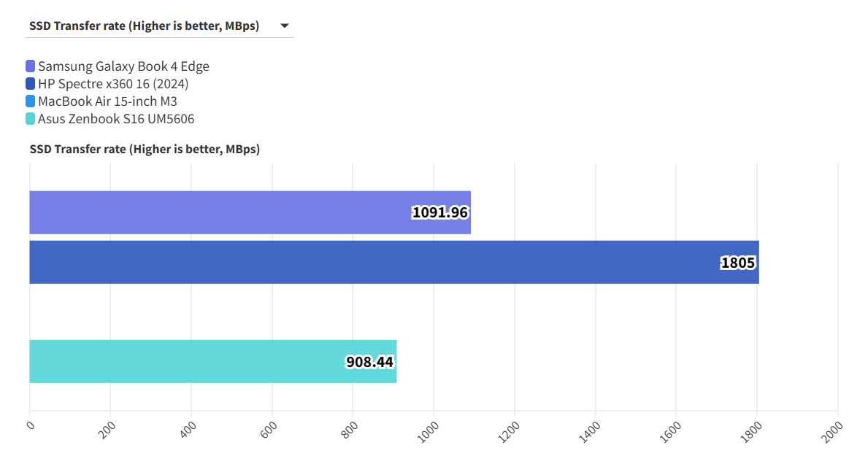Image resolution: width=868 pixels, height=456 pixels.
Task: Click the Samsung bar in the chart
Action: (219, 212)
